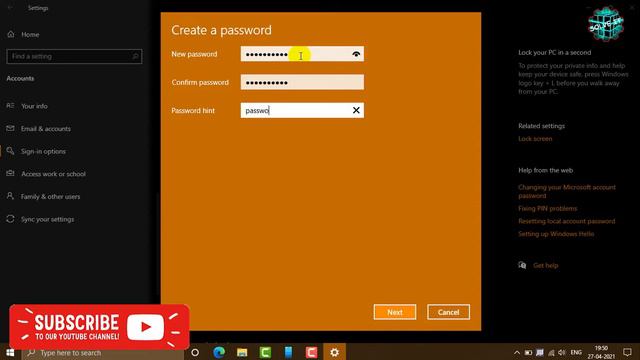This screenshot has height=360, width=640.
Task: Open Access work or school page
Action: tap(53, 174)
